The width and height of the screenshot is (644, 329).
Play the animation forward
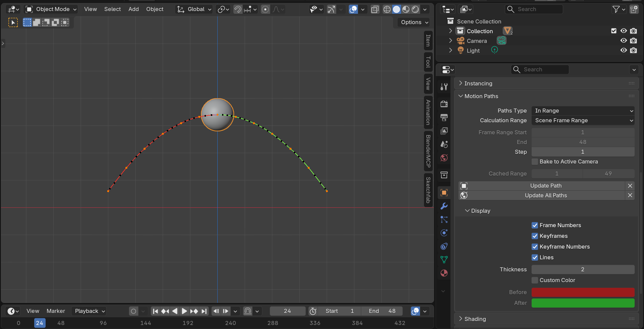[184, 311]
